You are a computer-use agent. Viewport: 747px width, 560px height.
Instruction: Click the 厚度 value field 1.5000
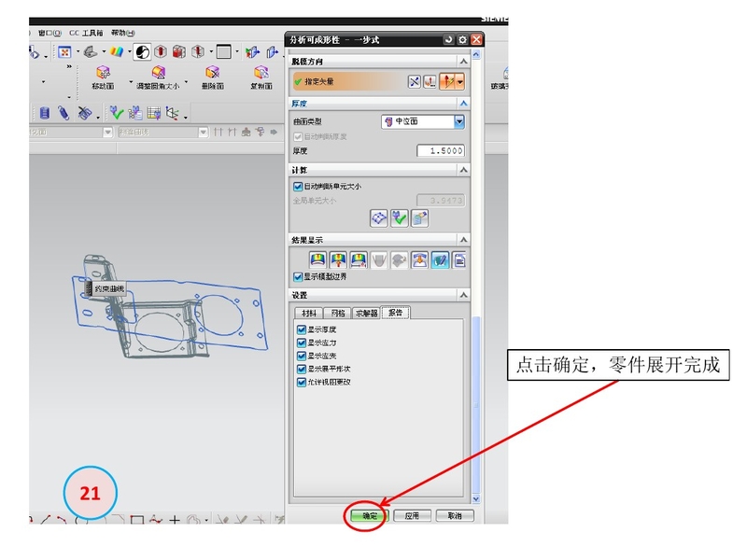click(x=441, y=151)
